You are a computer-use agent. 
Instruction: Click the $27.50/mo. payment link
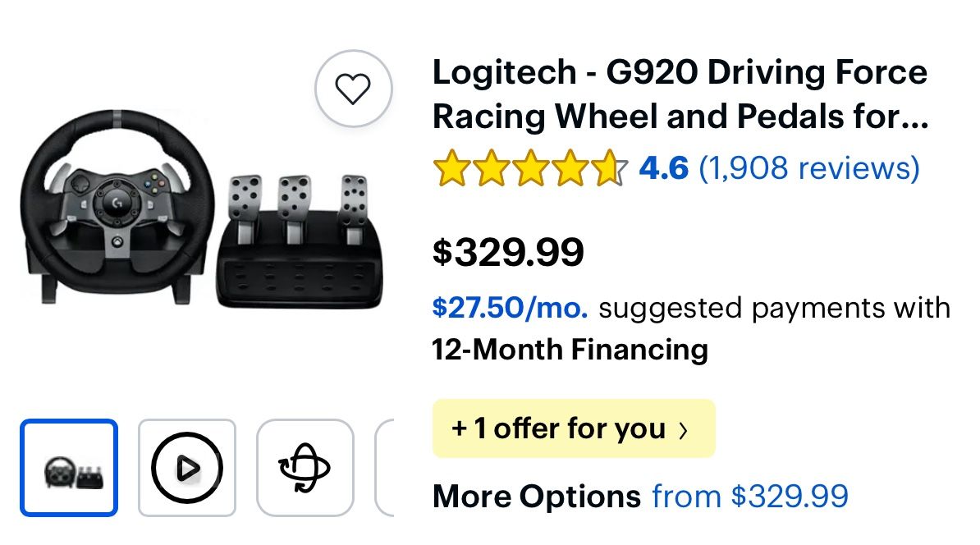[x=510, y=309]
